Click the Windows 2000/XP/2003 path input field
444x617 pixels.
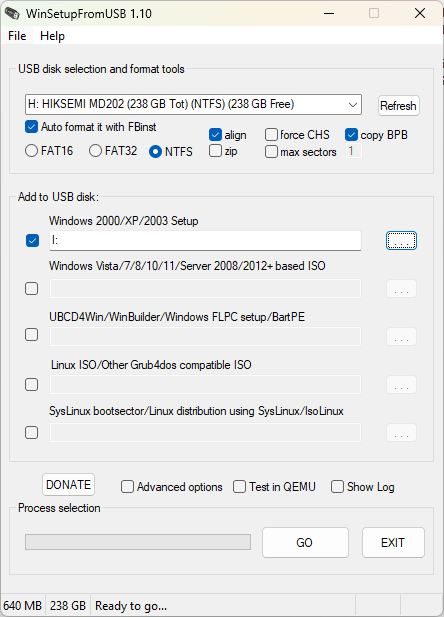tap(205, 240)
